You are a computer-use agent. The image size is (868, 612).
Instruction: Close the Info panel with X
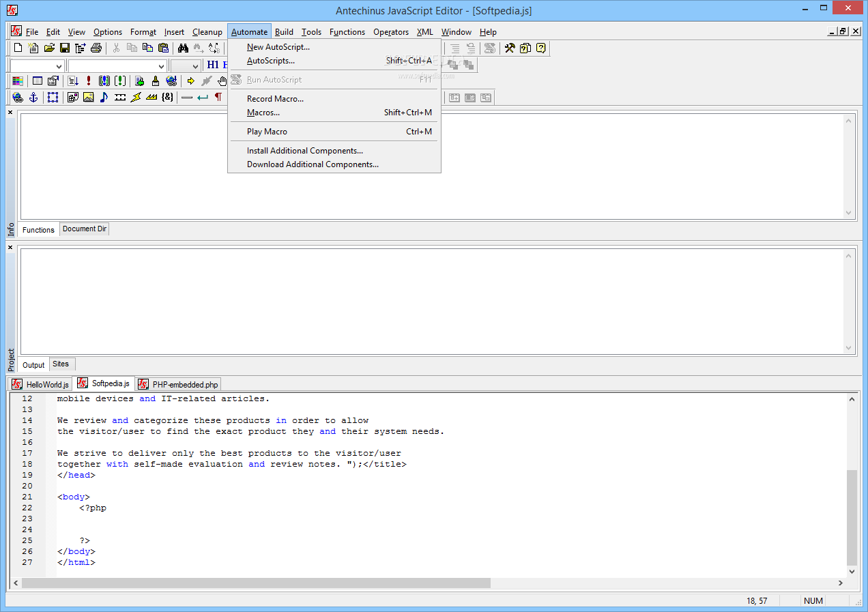10,112
